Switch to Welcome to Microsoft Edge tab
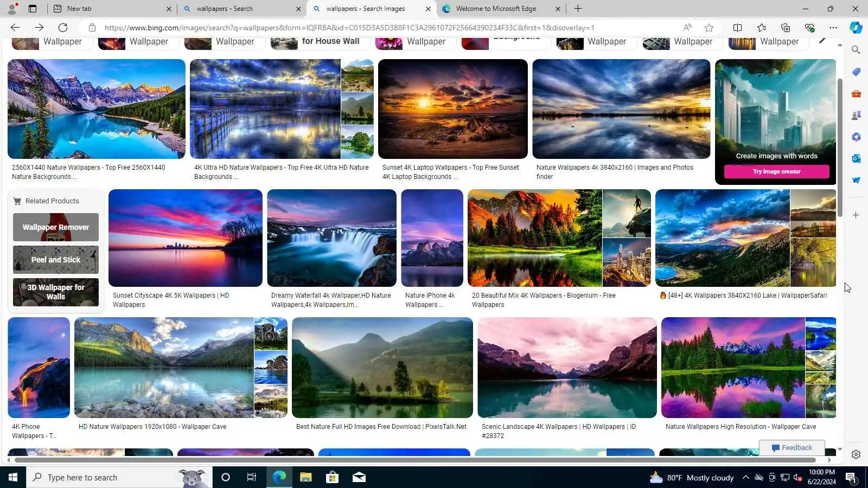This screenshot has width=868, height=488. point(500,9)
